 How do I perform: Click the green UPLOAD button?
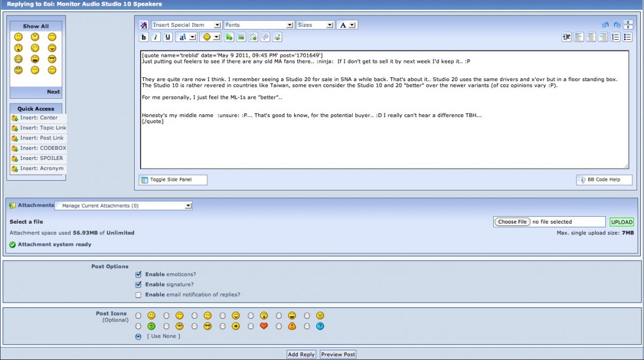click(x=621, y=222)
